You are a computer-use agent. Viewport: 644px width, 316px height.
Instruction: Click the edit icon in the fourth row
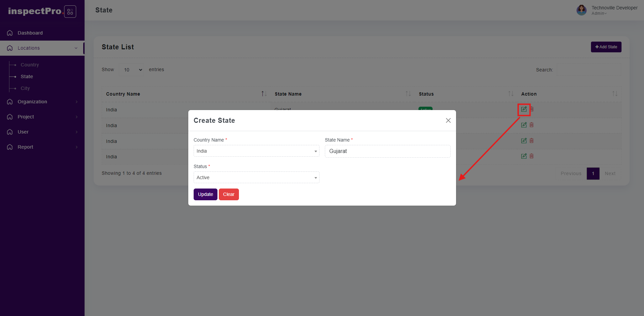tap(524, 156)
